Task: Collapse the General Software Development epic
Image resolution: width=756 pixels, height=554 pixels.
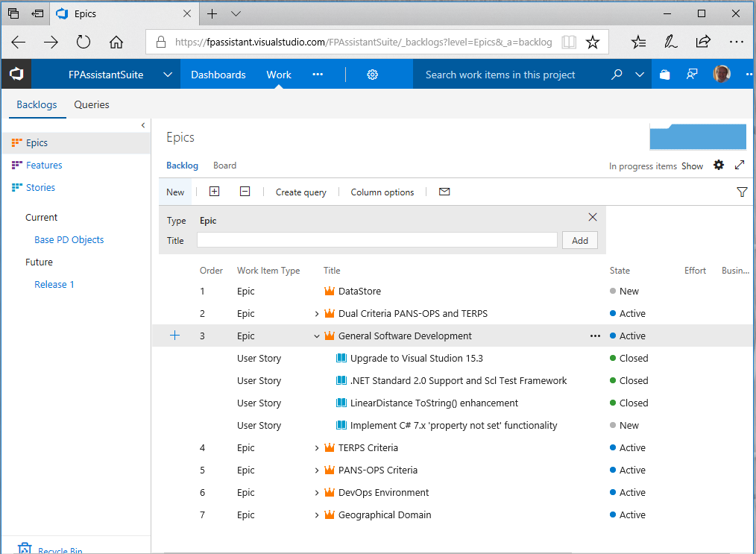Action: click(317, 336)
